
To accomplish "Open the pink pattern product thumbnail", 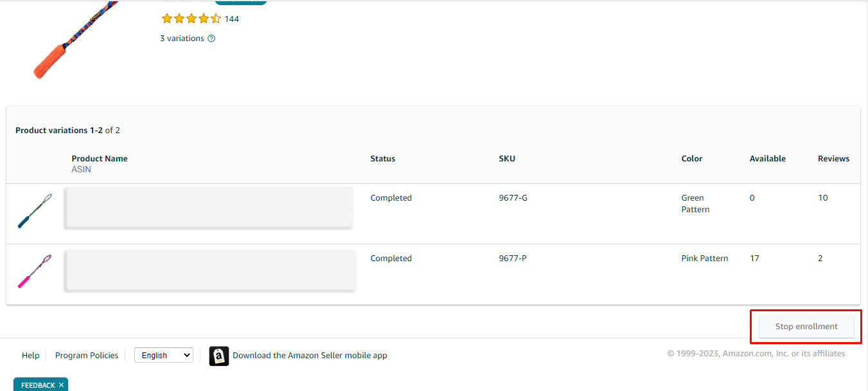I will pyautogui.click(x=35, y=271).
